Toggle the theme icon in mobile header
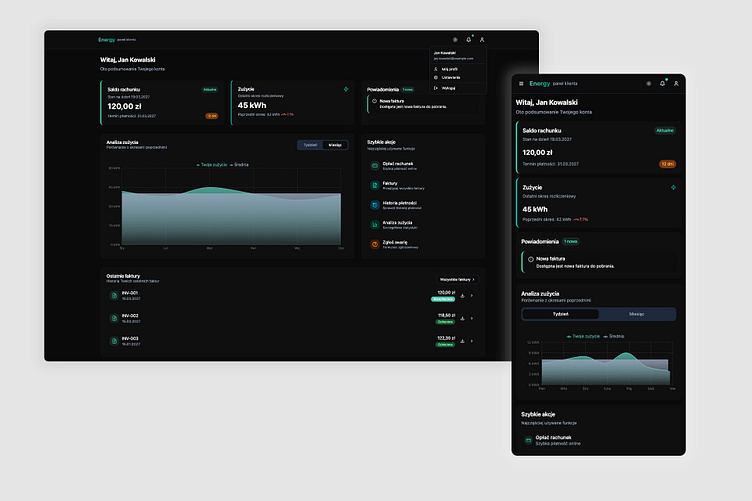The image size is (752, 501). point(649,83)
